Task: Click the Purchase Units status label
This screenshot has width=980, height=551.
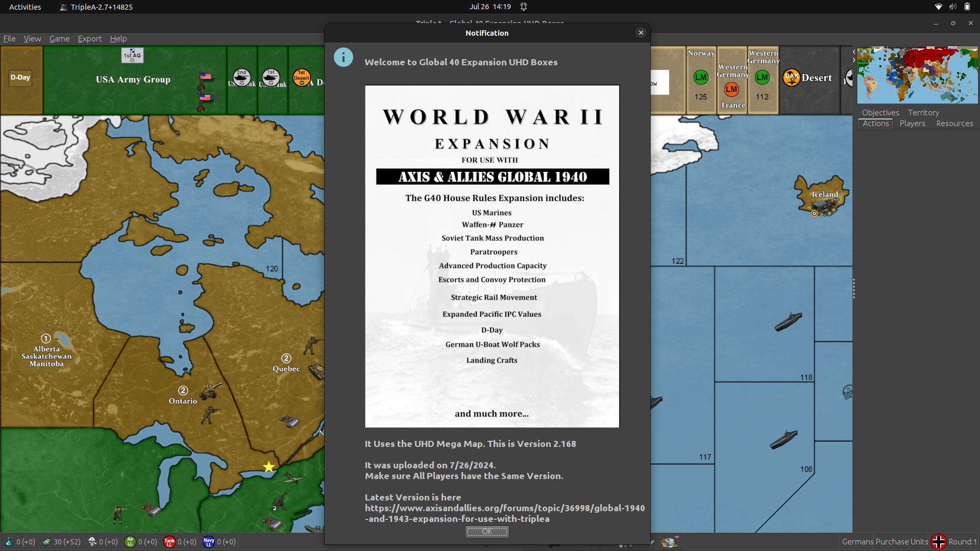Action: (902, 542)
